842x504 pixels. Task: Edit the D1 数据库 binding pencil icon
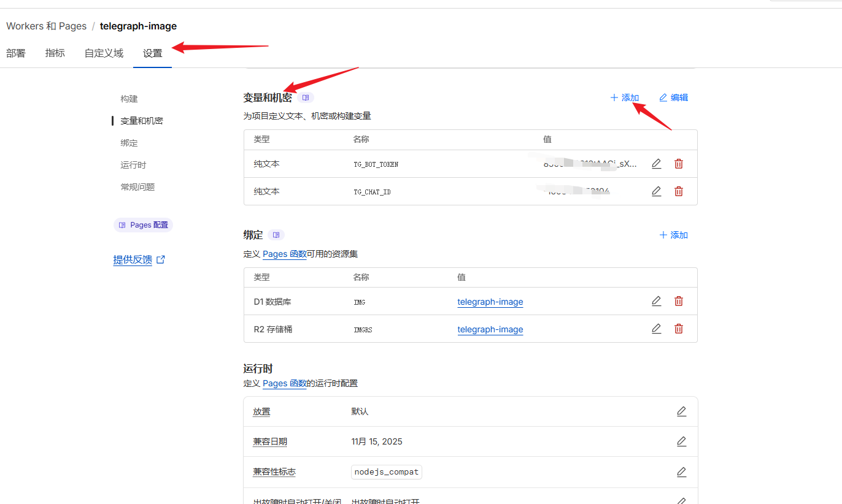656,301
